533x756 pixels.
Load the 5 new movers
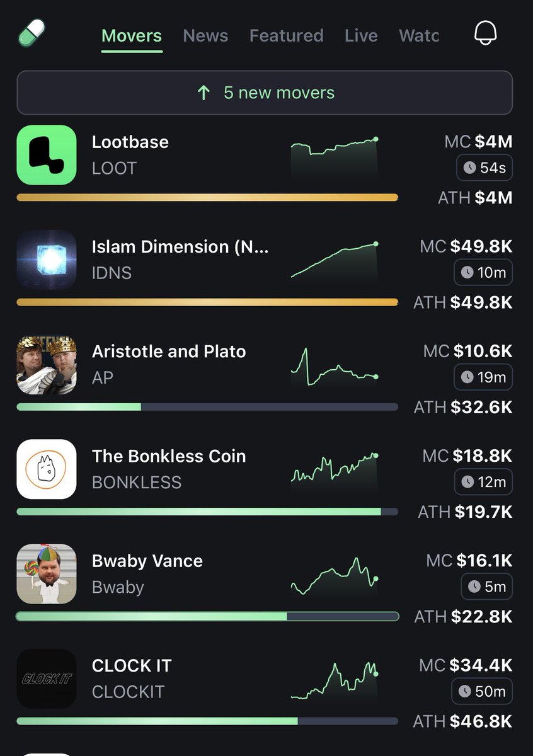tap(265, 93)
